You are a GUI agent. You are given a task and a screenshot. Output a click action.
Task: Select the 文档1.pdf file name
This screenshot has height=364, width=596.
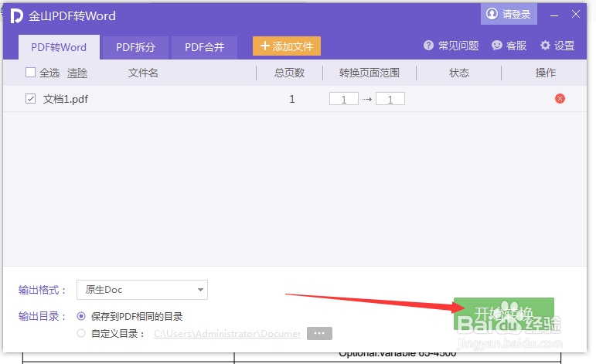66,99
